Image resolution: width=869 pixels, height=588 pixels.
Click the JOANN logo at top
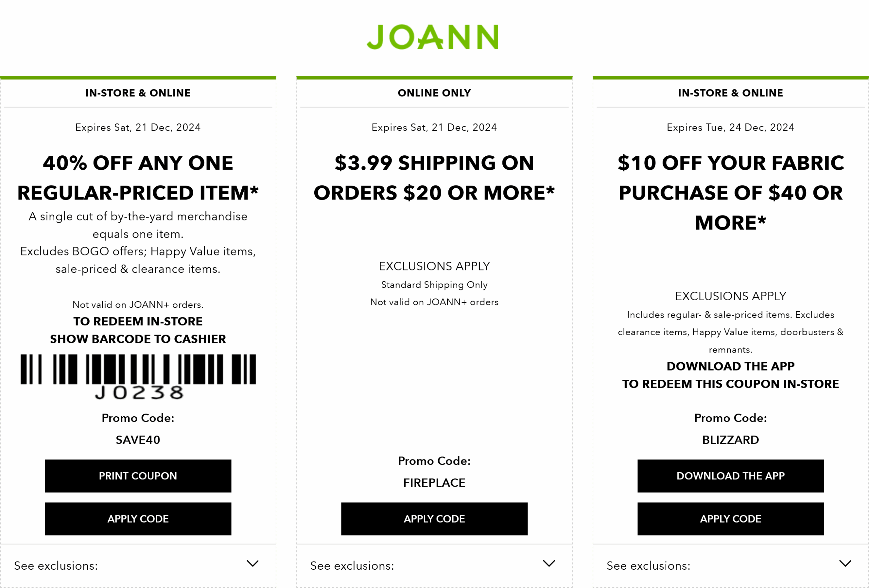tap(432, 37)
